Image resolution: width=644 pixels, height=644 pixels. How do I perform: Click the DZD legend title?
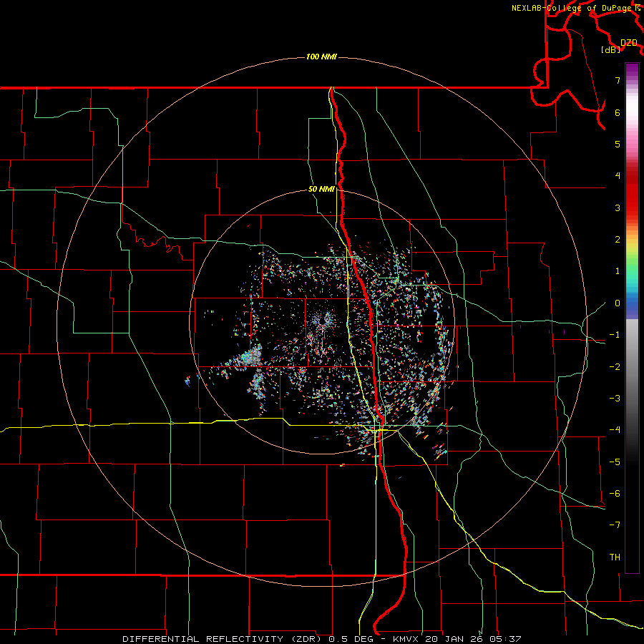point(628,43)
